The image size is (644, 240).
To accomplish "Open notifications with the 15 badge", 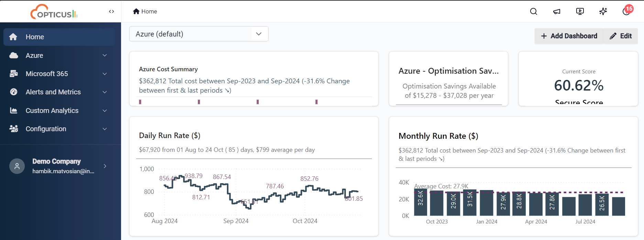I will (626, 11).
